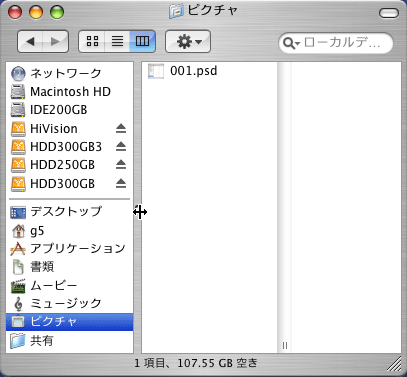Open the ムービー folder
This screenshot has height=377, width=407.
[x=69, y=285]
